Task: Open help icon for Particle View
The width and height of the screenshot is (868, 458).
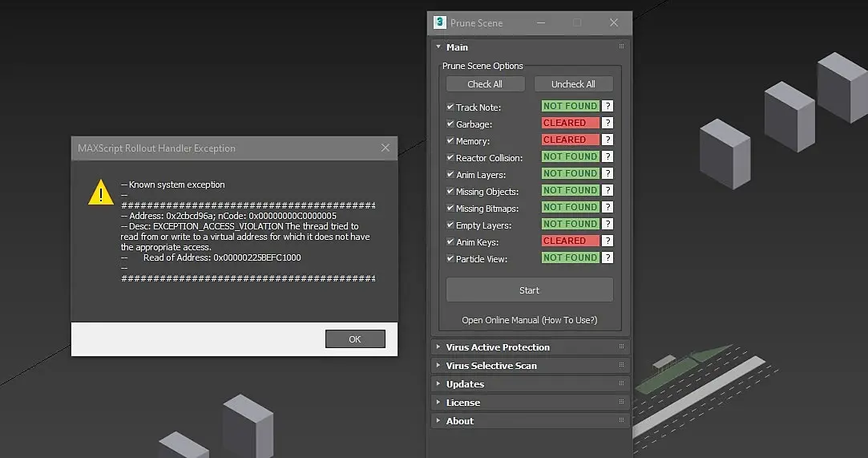Action: click(x=608, y=257)
